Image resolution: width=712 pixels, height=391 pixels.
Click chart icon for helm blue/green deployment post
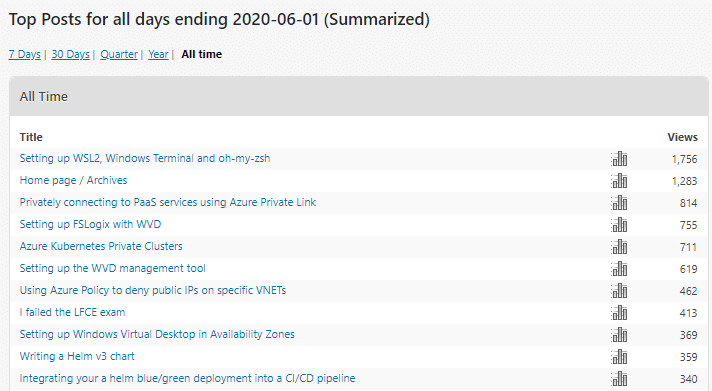tap(619, 379)
